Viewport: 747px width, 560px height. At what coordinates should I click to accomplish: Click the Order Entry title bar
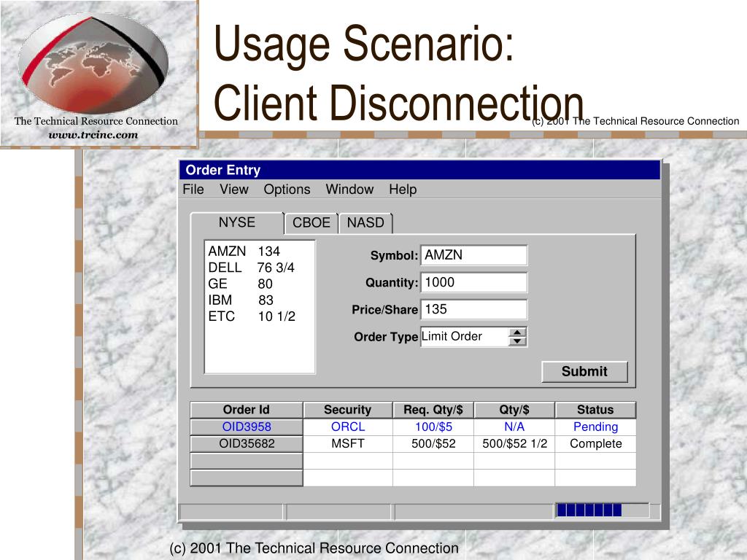[x=419, y=170]
